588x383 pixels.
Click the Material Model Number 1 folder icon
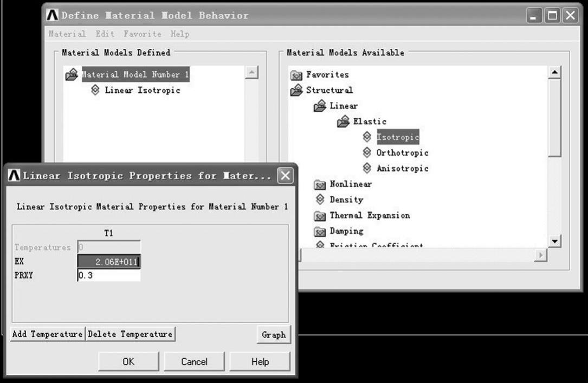72,74
